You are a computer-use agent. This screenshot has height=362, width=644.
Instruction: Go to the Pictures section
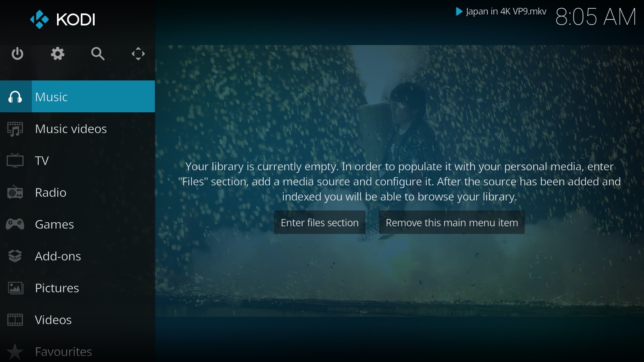pyautogui.click(x=77, y=288)
